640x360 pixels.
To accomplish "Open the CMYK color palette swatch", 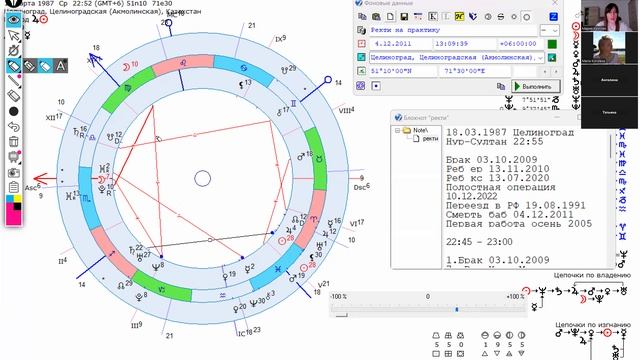I will click(x=14, y=210).
